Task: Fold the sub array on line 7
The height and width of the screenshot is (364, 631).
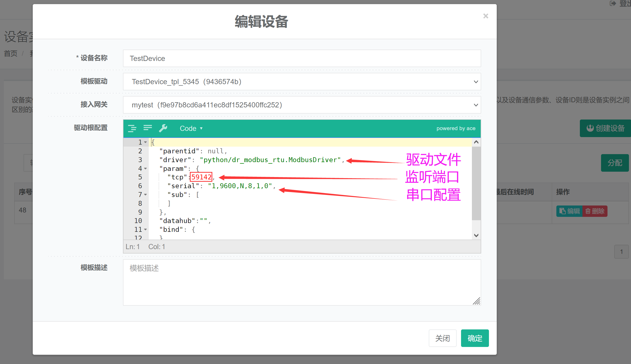Action: tap(145, 195)
